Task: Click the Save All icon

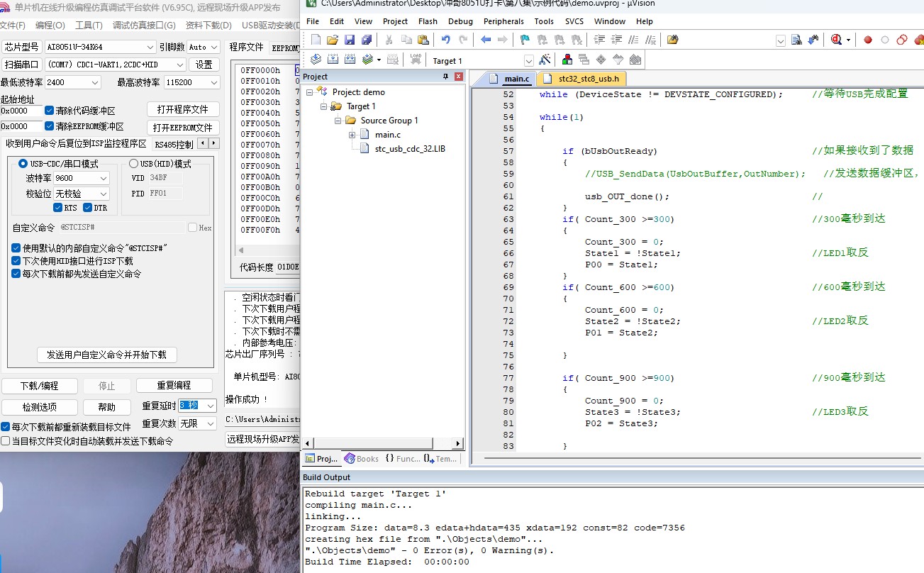Action: click(367, 40)
